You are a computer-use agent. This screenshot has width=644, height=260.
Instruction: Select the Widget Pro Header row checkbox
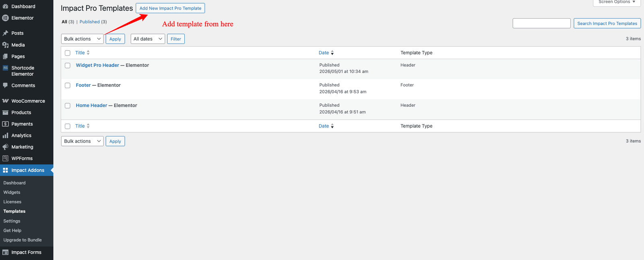coord(68,66)
